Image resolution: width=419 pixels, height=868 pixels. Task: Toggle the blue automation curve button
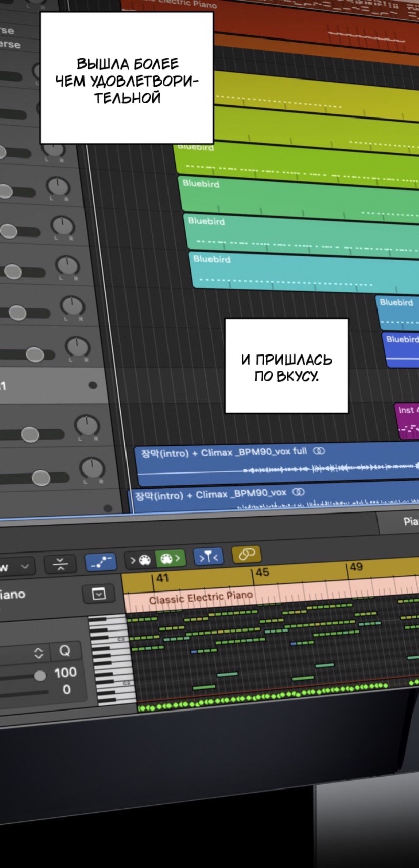tap(101, 562)
